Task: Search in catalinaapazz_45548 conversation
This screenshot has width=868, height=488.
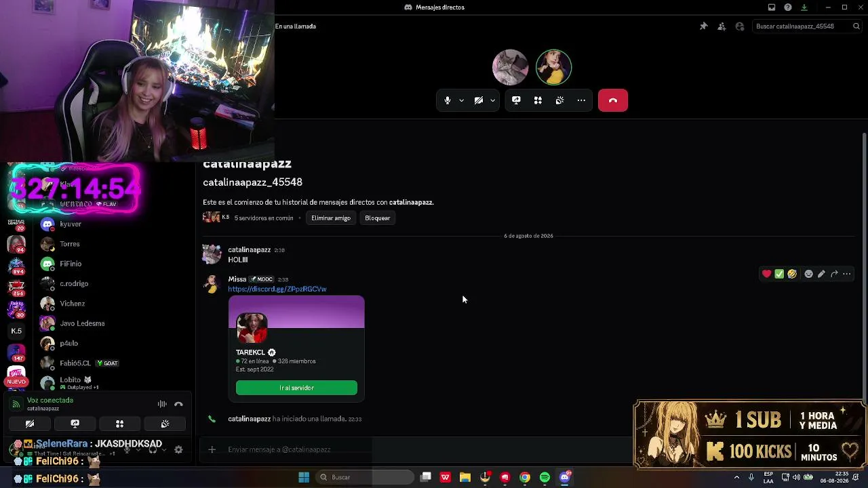Action: [806, 26]
